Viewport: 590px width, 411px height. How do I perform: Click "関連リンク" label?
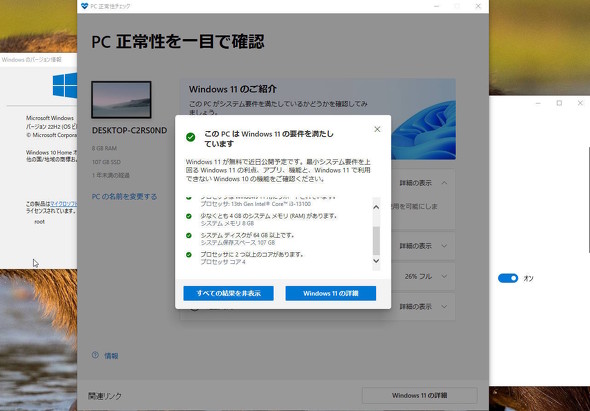coord(105,396)
